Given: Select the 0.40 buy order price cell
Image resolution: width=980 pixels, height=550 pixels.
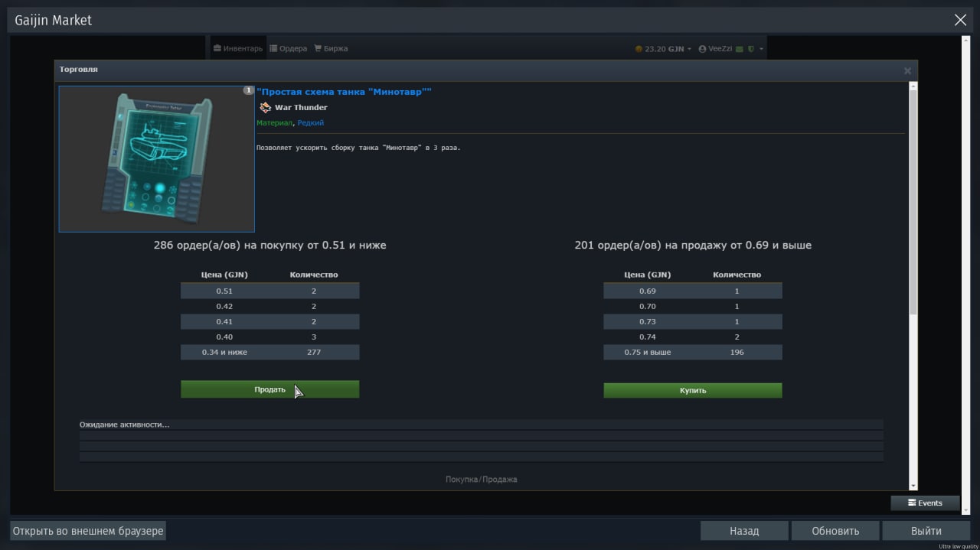Looking at the screenshot, I should pyautogui.click(x=224, y=337).
